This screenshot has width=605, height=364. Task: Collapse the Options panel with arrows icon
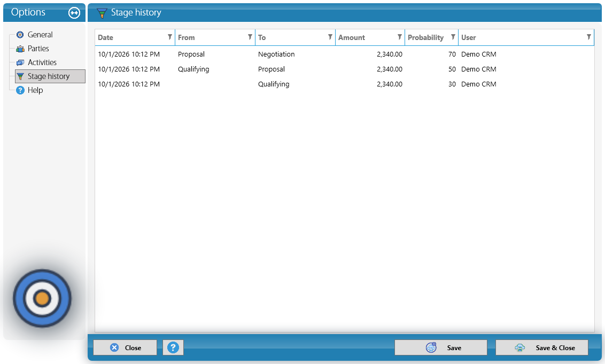[x=74, y=13]
